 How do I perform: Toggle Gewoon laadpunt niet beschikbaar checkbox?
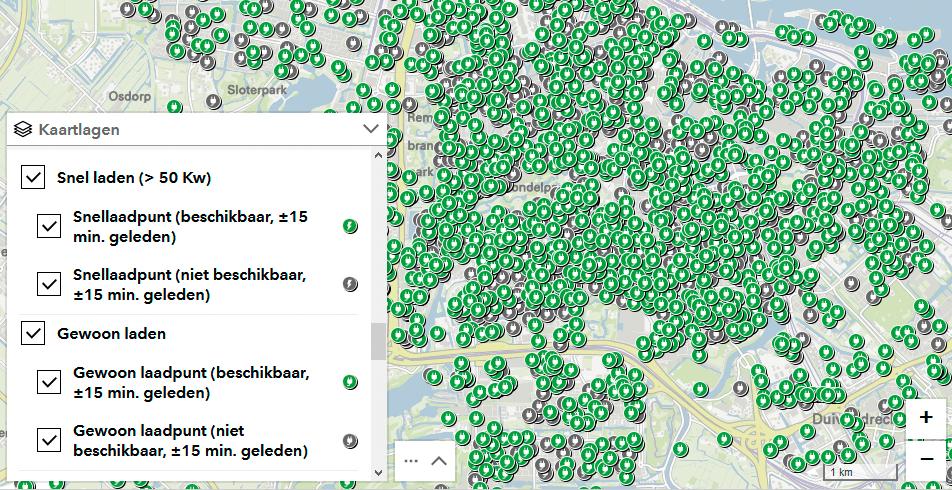49,440
